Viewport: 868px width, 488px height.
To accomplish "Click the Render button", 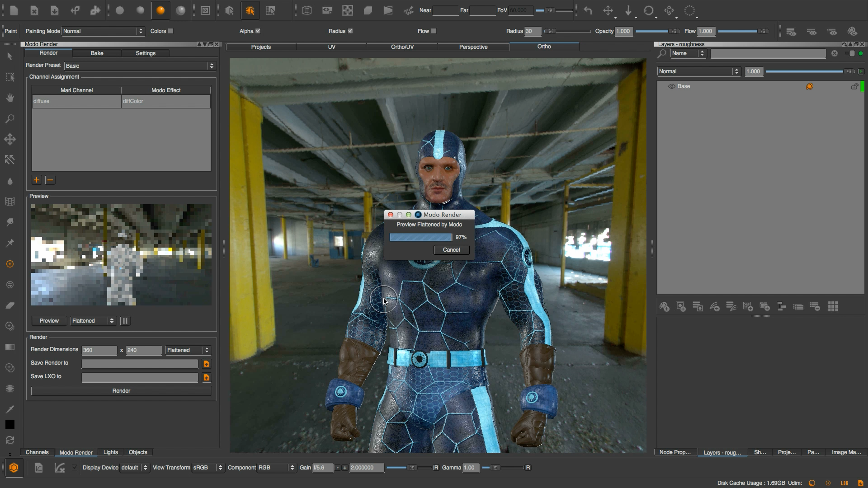I will tap(121, 391).
